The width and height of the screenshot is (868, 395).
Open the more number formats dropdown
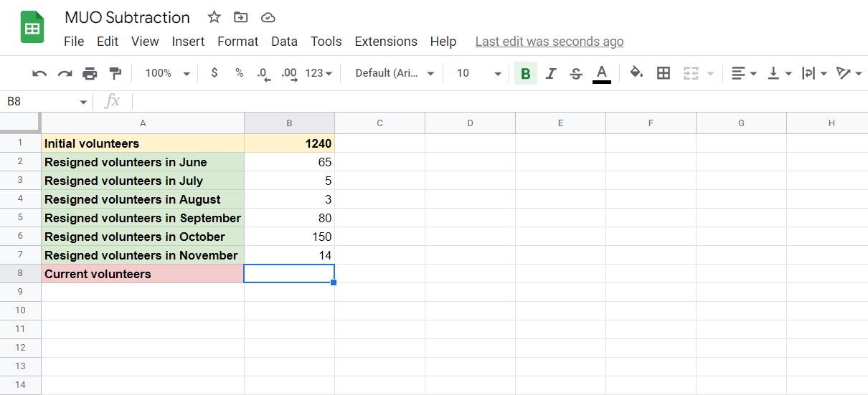pyautogui.click(x=319, y=73)
